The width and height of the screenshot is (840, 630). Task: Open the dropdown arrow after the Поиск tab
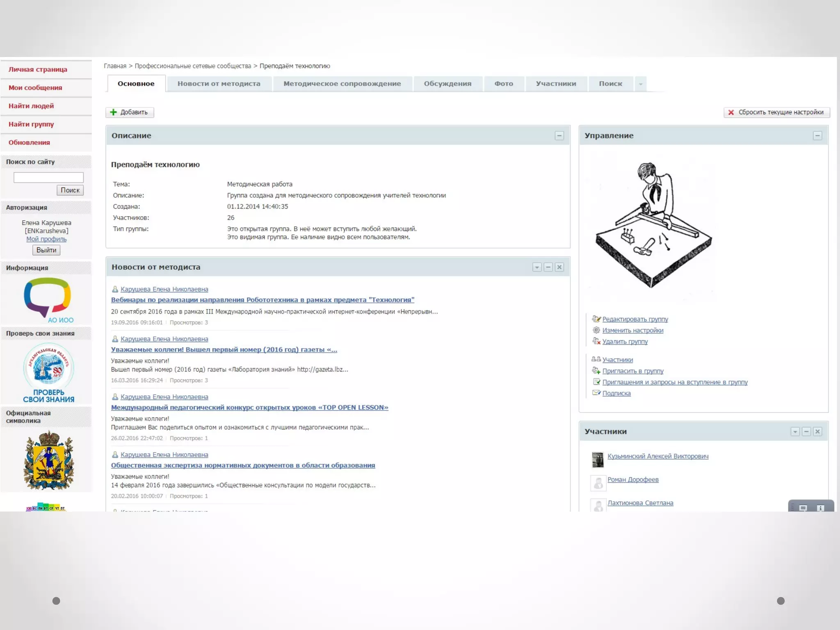pos(640,84)
